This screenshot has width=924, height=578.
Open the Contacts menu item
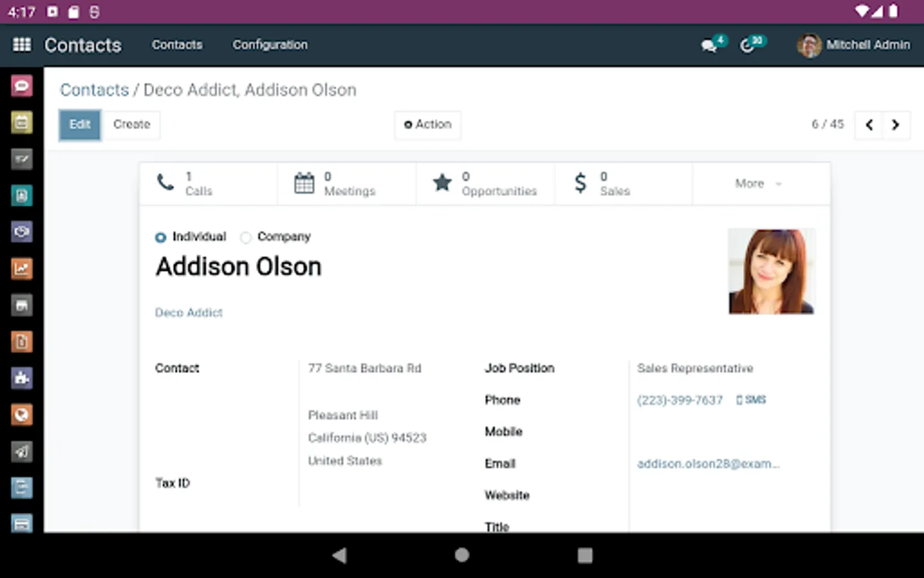point(177,45)
